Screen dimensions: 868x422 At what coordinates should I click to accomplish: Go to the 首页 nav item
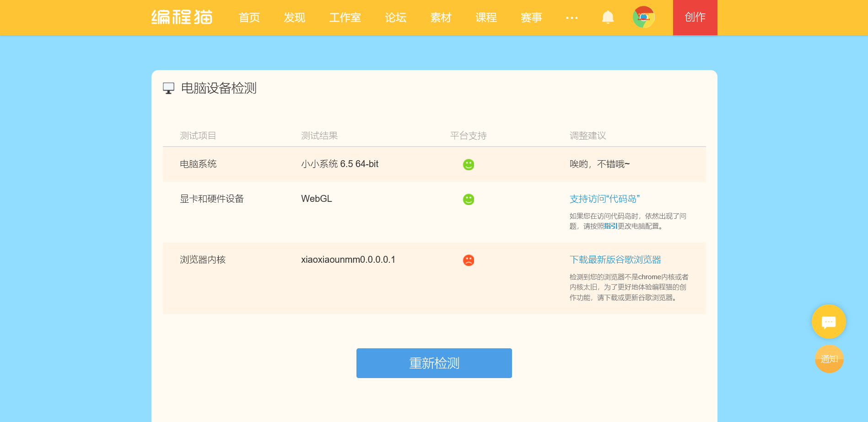[249, 17]
